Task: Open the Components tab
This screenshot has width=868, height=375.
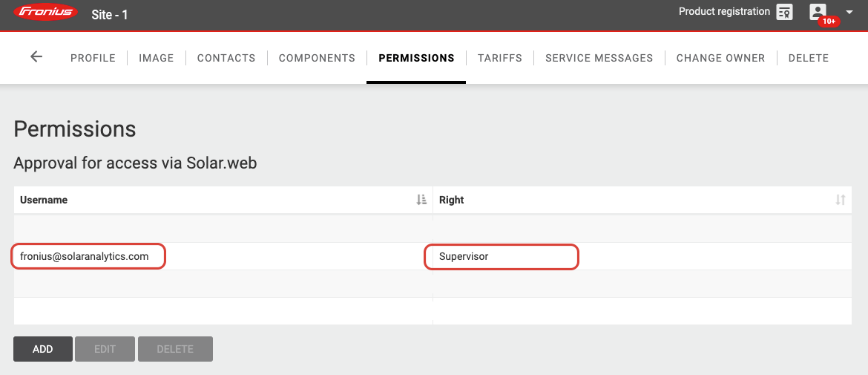Action: (x=317, y=58)
